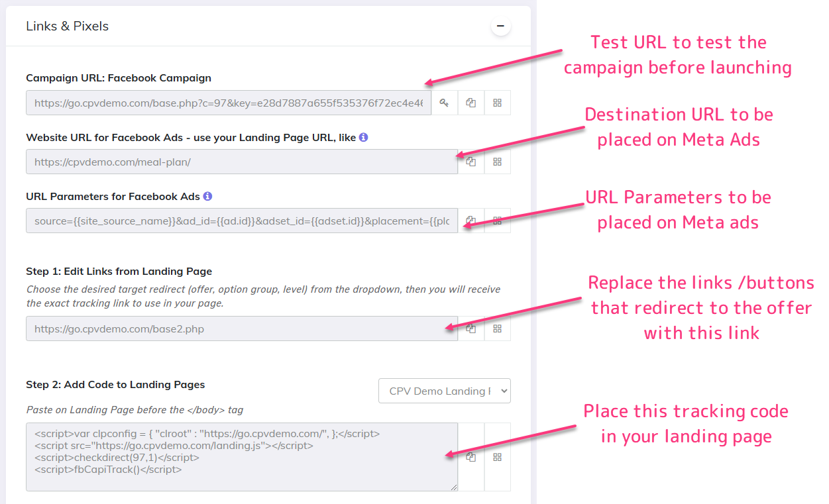Screen dimensions: 829x504
Task: Collapse the Links & Pixels panel
Action: pyautogui.click(x=501, y=26)
